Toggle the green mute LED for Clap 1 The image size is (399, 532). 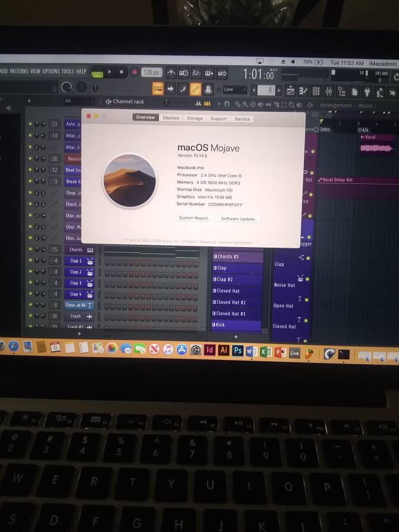click(30, 261)
